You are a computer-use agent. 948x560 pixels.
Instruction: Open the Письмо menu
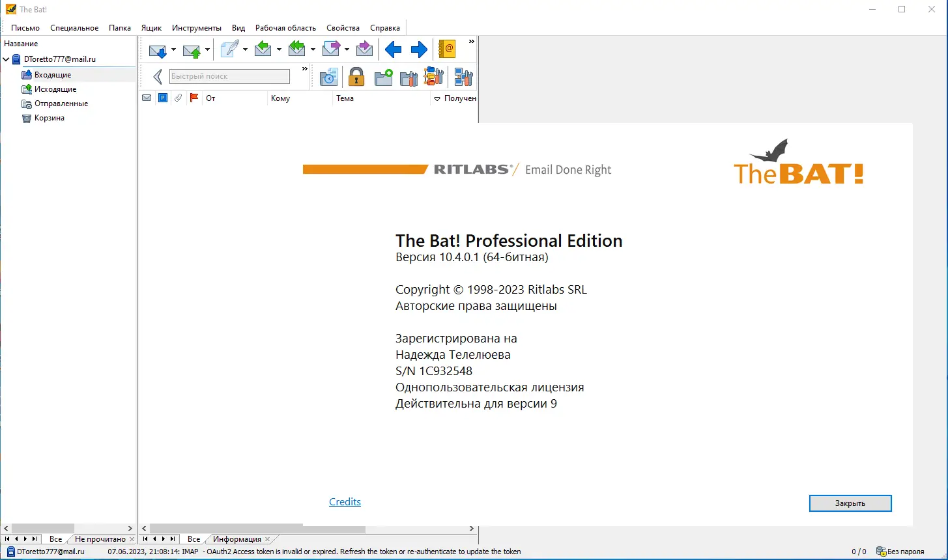25,28
